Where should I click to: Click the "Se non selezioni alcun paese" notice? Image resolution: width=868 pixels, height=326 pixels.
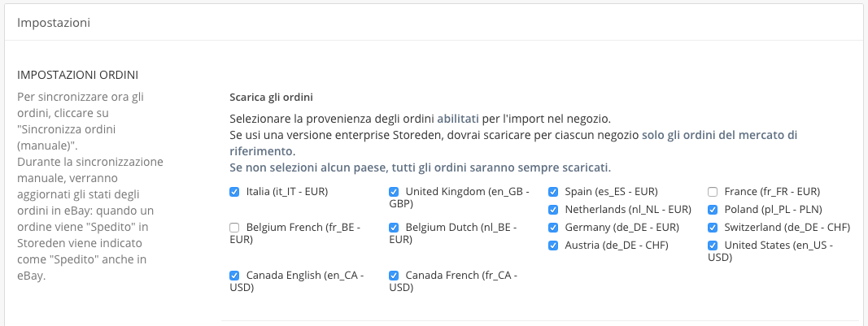click(x=420, y=167)
